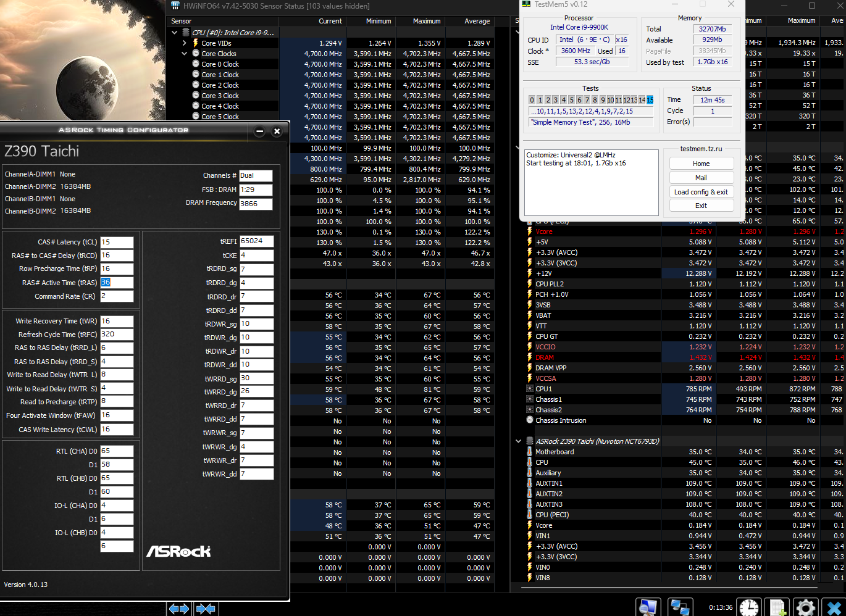The height and width of the screenshot is (616, 846).
Task: Collapse the ASRock Z390 Taichi Nuvoton sensor group
Action: tap(518, 441)
